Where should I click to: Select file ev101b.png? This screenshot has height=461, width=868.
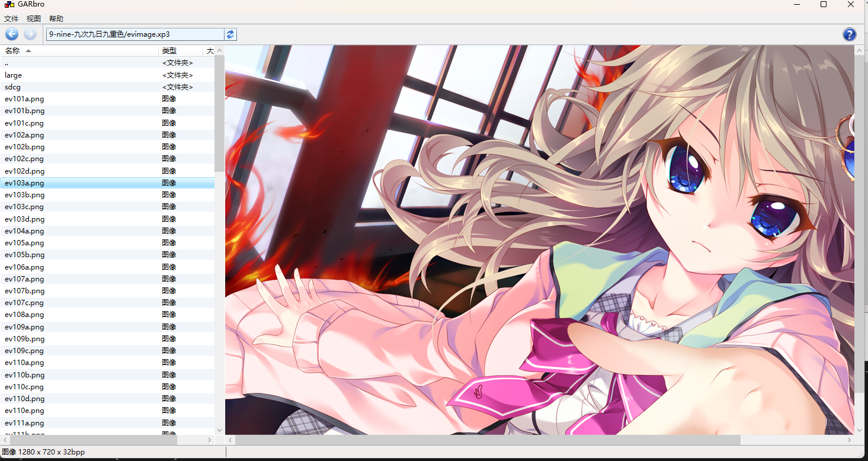tap(107, 111)
